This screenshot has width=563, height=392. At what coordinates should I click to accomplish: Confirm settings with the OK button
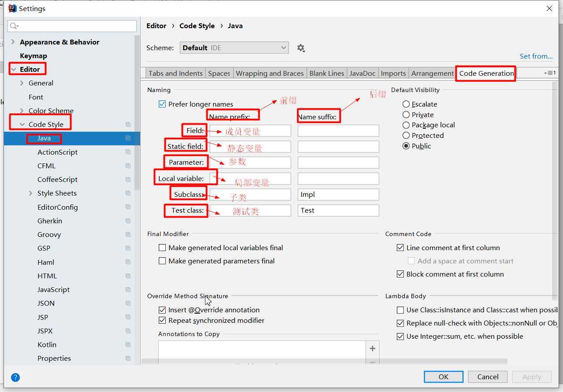444,377
